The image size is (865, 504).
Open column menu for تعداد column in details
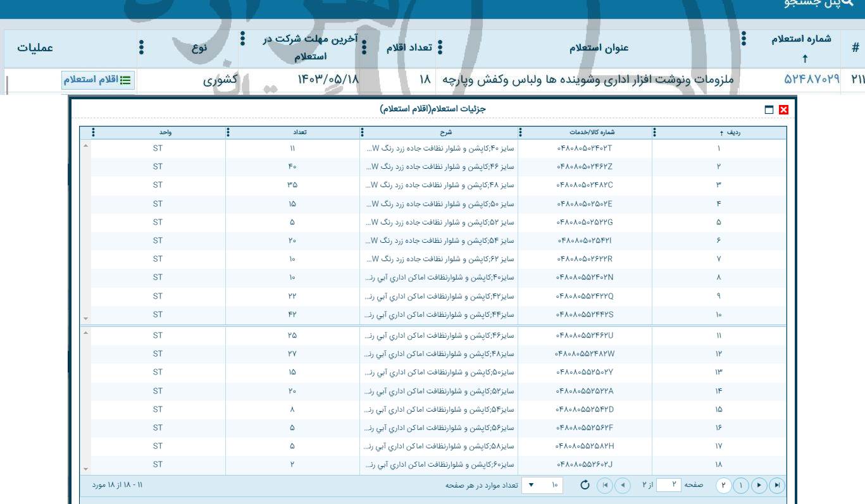pyautogui.click(x=228, y=133)
